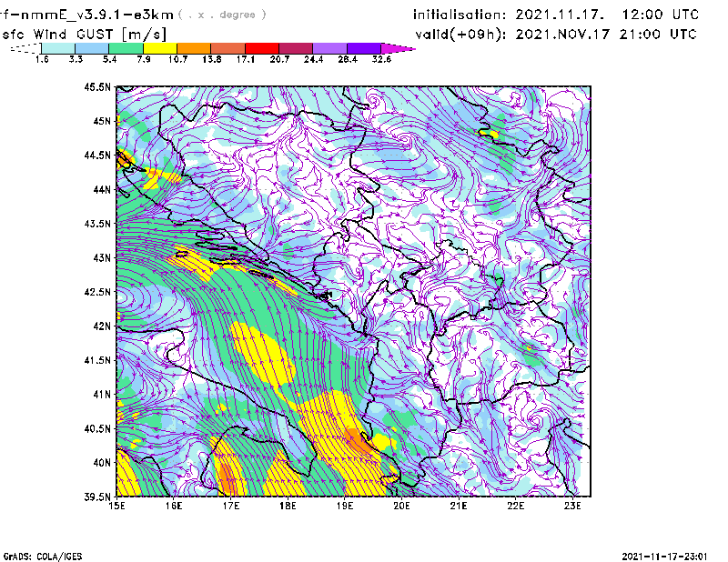Screen dimensions: 728x562
Task: Click the 'sfc Wind GUST [m/s]' title
Action: [84, 35]
